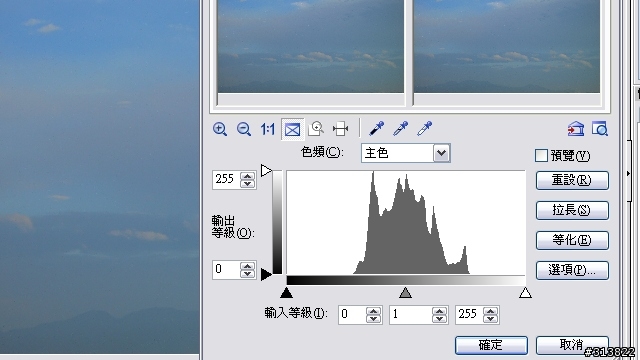Decrease input white level with down arrow
Screen dimensions: 640x360
point(491,319)
